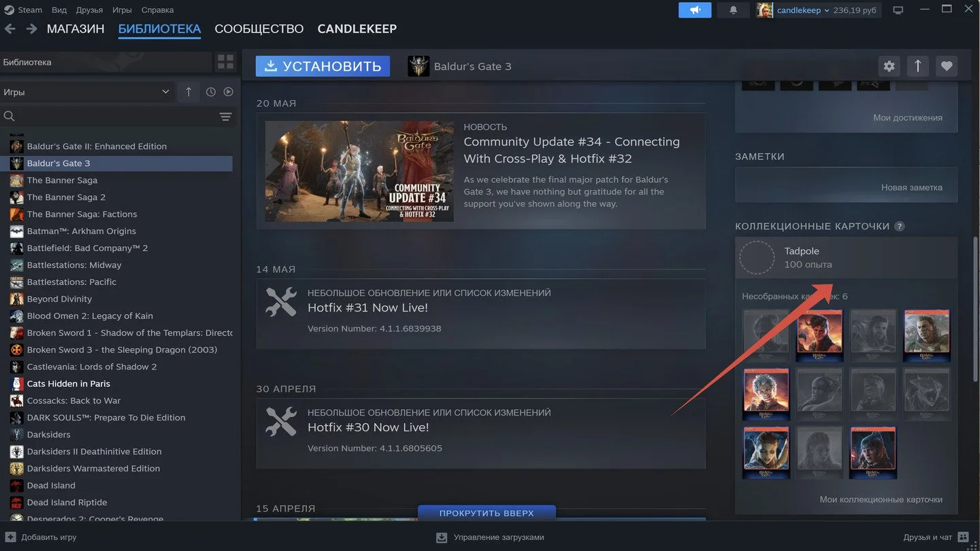Click the Tadpole badge entry
Viewport: 980px width, 551px height.
point(846,258)
